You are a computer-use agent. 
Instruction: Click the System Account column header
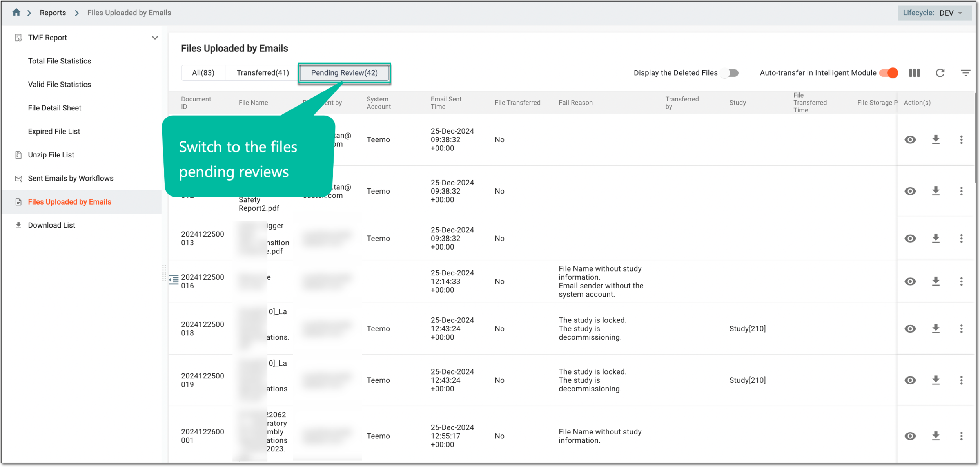379,103
